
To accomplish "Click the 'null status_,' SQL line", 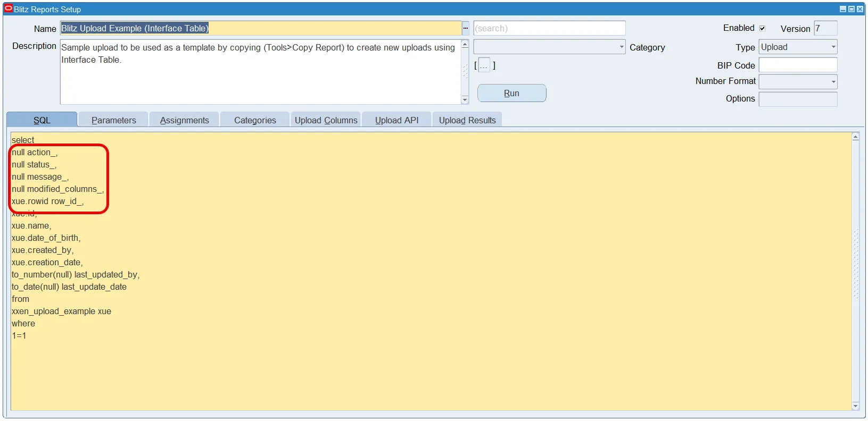I will tap(34, 164).
